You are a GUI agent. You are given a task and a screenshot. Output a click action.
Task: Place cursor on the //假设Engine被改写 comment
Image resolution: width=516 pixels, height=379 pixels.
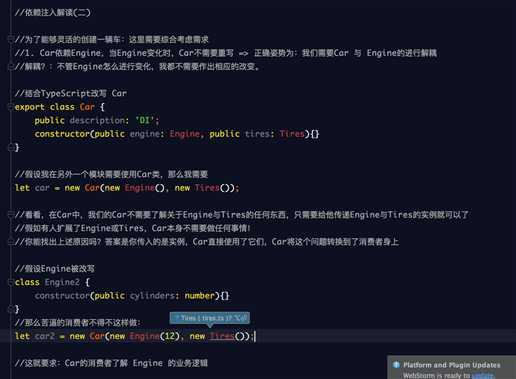click(x=55, y=269)
